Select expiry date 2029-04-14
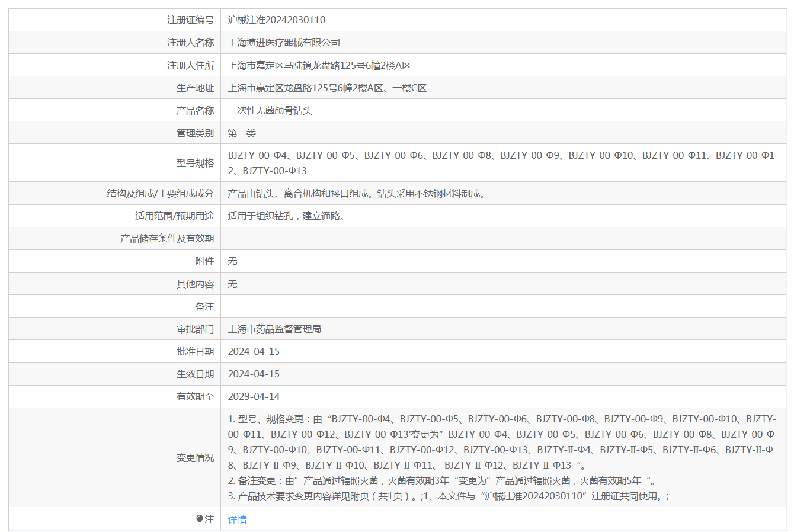Viewport: 794px width, 532px height. pos(254,396)
